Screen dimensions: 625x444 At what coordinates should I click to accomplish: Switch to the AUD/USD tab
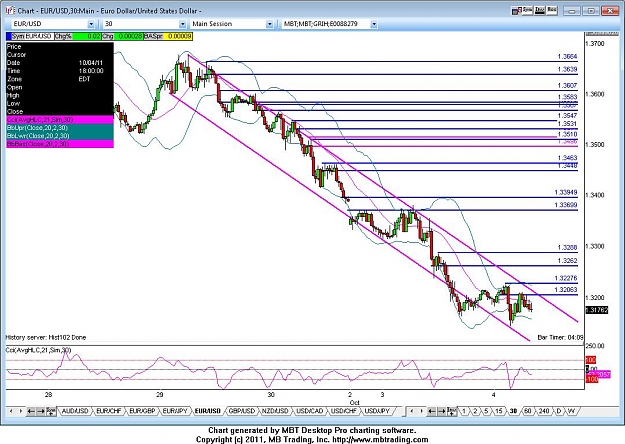pos(75,411)
